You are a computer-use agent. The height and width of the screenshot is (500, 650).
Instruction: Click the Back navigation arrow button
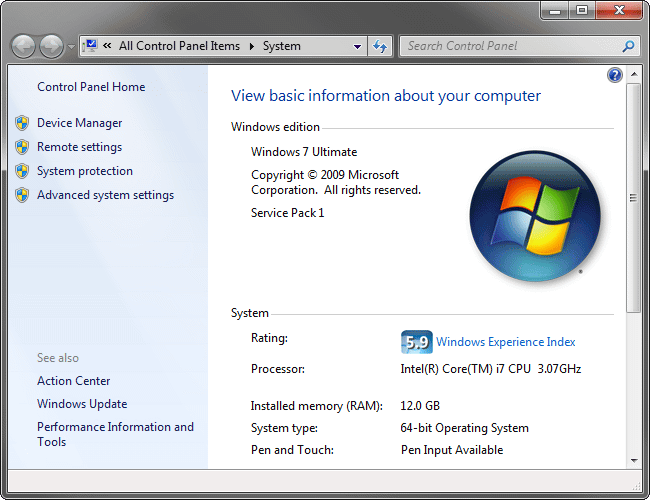pos(23,46)
